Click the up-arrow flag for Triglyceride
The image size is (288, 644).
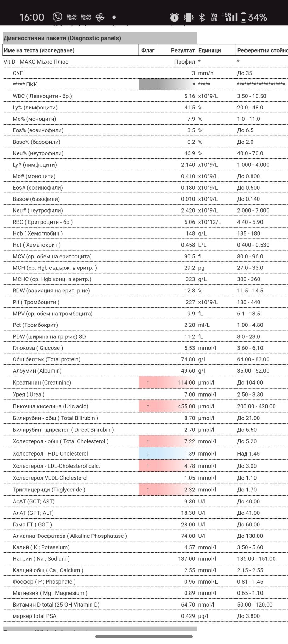[x=148, y=490]
